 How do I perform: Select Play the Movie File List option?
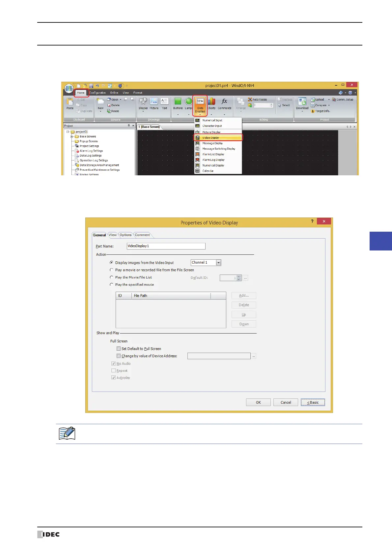tap(111, 277)
